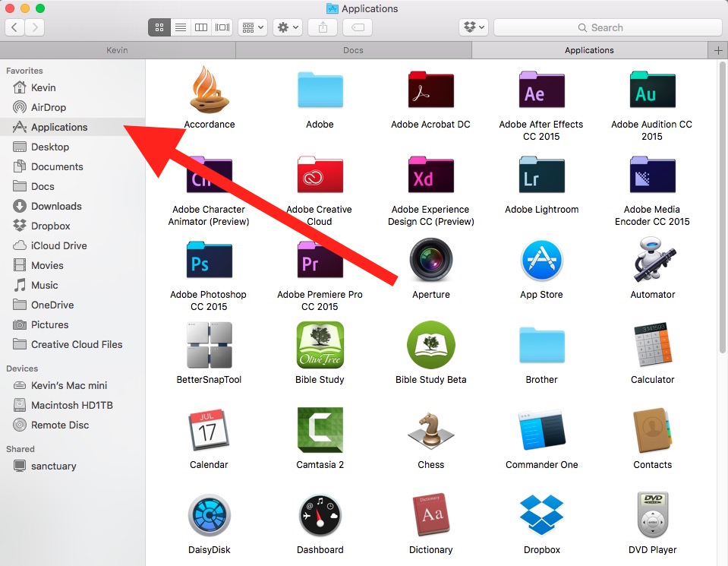This screenshot has height=566, width=728.
Task: Open Kevin home folder in sidebar
Action: point(72,88)
